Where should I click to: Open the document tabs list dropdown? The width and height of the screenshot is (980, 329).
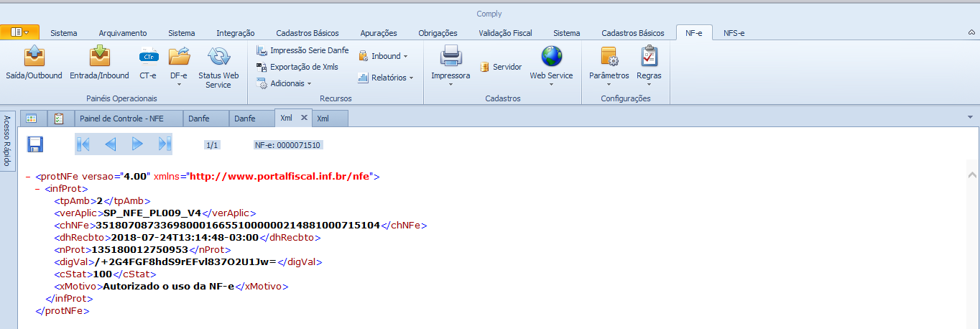[969, 116]
